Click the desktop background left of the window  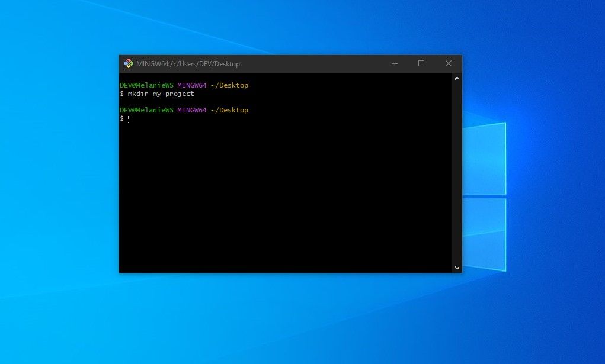click(x=59, y=178)
